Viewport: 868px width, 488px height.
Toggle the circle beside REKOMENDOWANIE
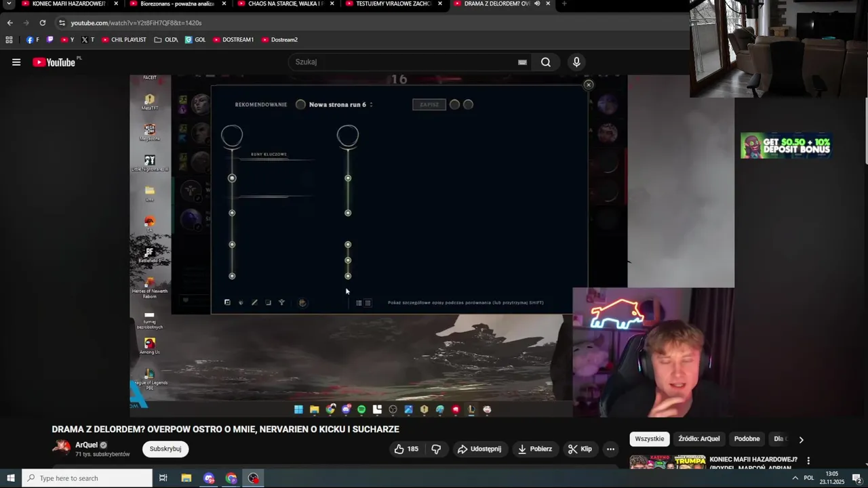tap(300, 104)
